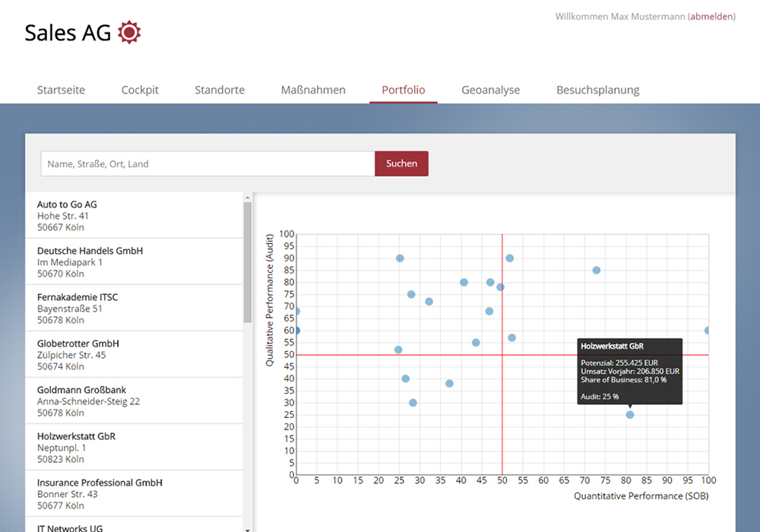Click the customer list scrollbar thumb
Image resolution: width=760 pixels, height=532 pixels.
(248, 262)
